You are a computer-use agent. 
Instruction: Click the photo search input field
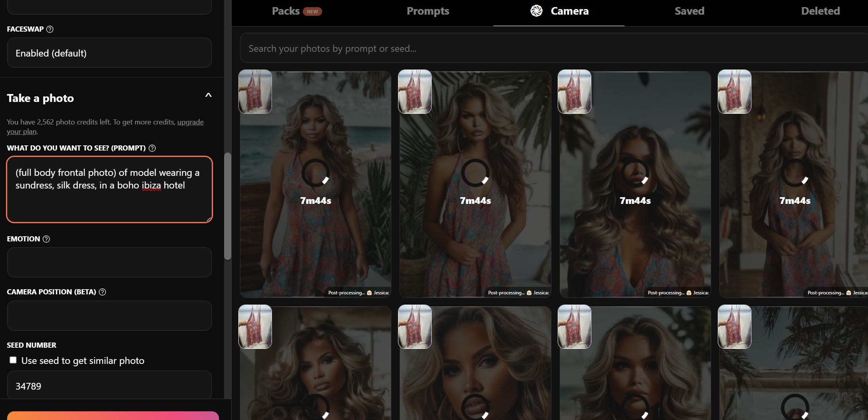click(x=553, y=48)
